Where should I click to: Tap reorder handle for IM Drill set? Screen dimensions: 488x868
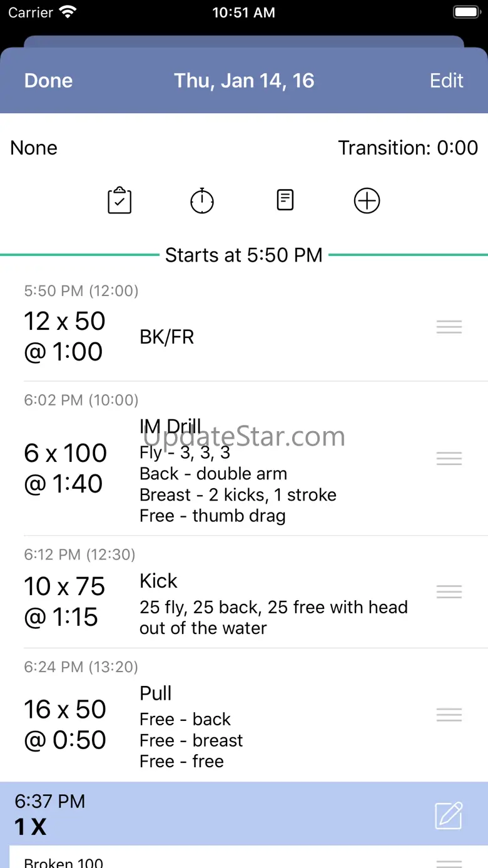tap(449, 459)
